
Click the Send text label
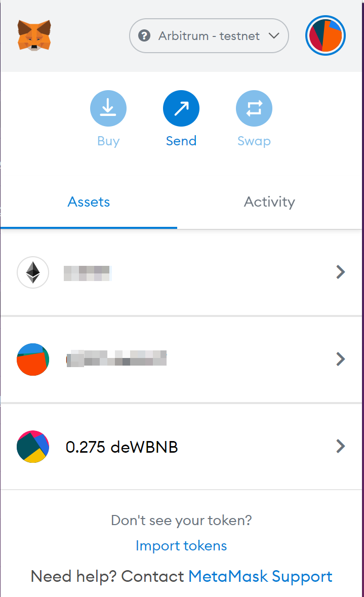181,141
